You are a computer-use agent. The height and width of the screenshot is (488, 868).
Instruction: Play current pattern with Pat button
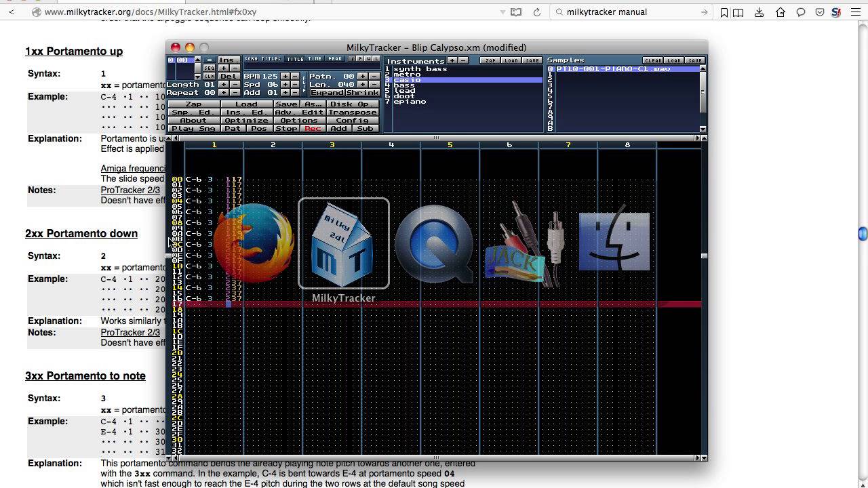pos(233,128)
